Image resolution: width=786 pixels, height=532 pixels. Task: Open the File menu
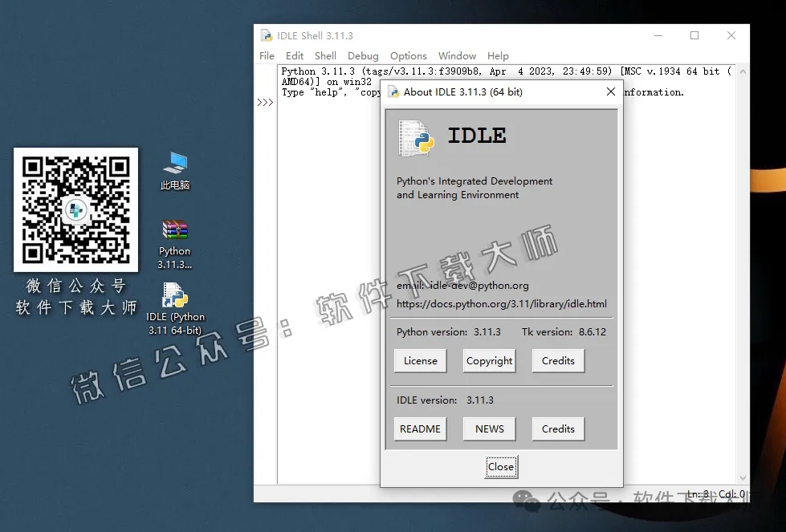[x=267, y=56]
